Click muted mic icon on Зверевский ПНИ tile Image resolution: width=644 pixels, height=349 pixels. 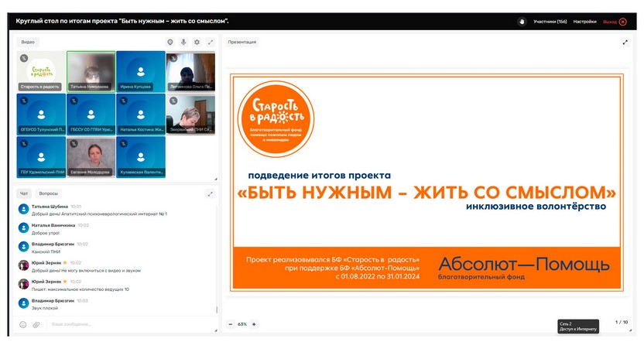(x=173, y=101)
